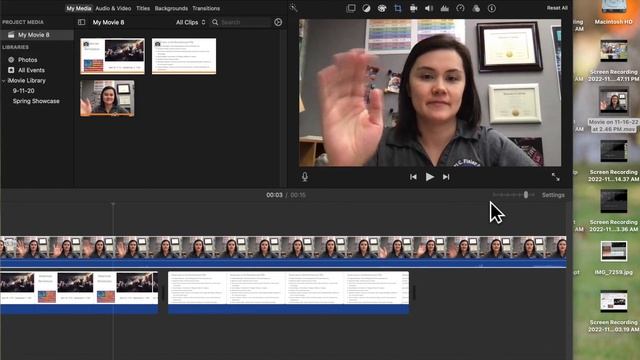Screen dimensions: 640x360
Task: Click the search magnifier icon
Action: [215, 22]
